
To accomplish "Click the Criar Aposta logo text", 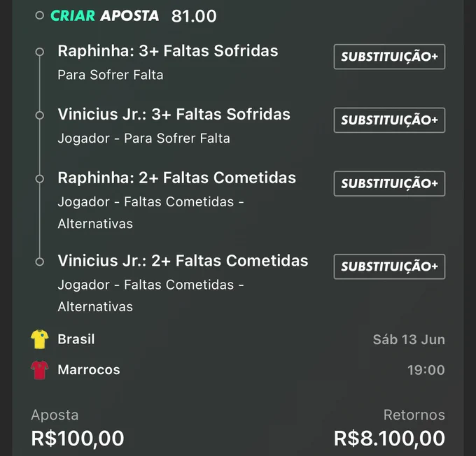I will [x=105, y=15].
